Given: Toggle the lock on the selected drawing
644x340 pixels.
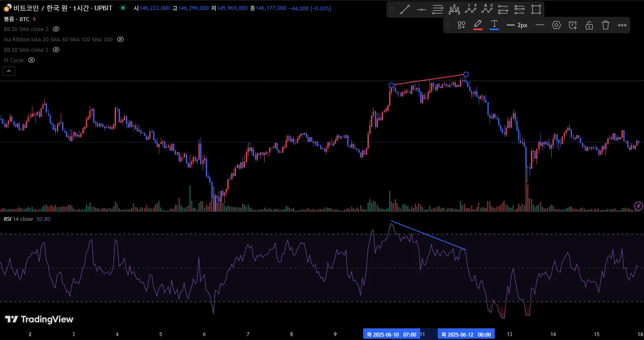Looking at the screenshot, I should (x=589, y=25).
